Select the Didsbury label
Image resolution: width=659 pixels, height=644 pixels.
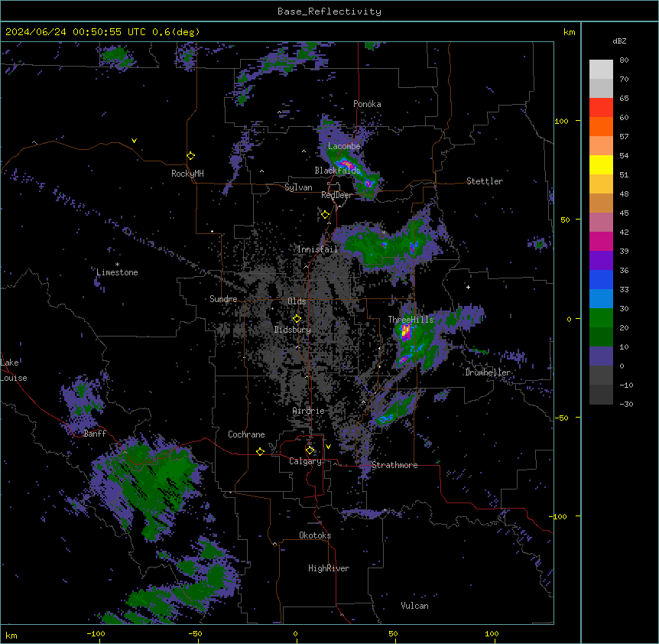(x=293, y=330)
